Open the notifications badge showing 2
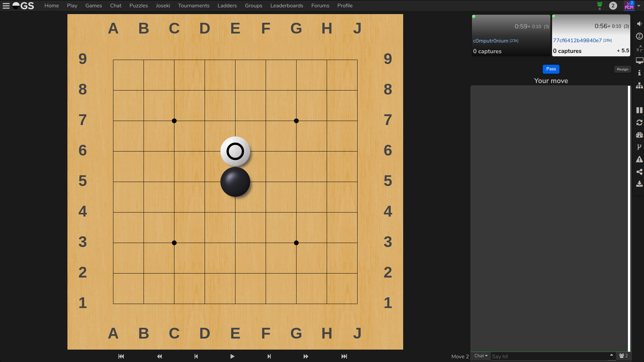Screen dimensions: 644x362 [x=613, y=6]
